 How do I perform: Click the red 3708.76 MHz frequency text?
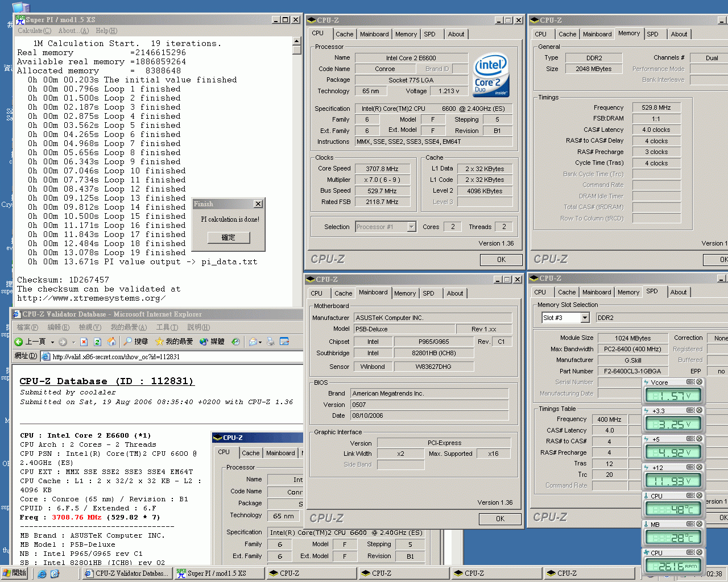click(x=76, y=518)
